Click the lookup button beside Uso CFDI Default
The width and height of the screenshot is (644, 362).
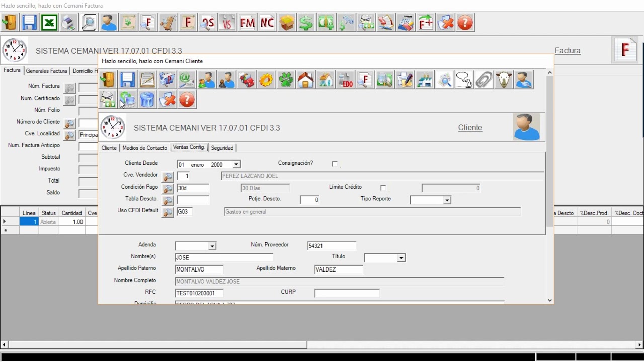click(x=168, y=212)
